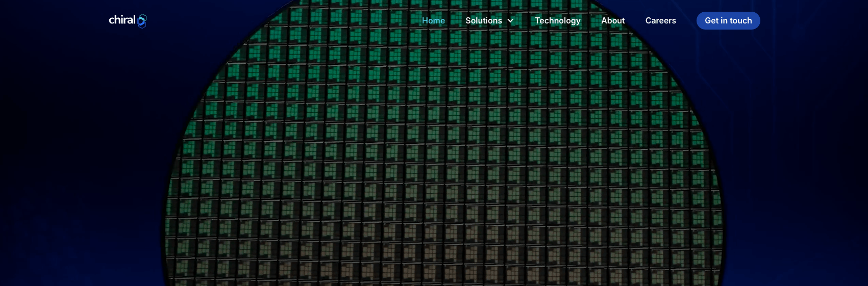The height and width of the screenshot is (286, 868).
Task: Click the chiral wordmark text
Action: click(x=122, y=20)
